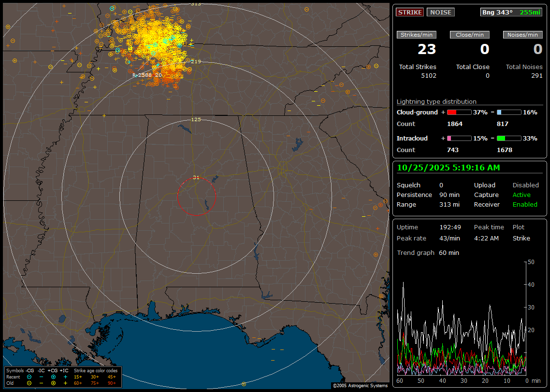Click the old positive cloud-ground legend symbol
Viewport: 550px width, 392px height.
[53, 383]
